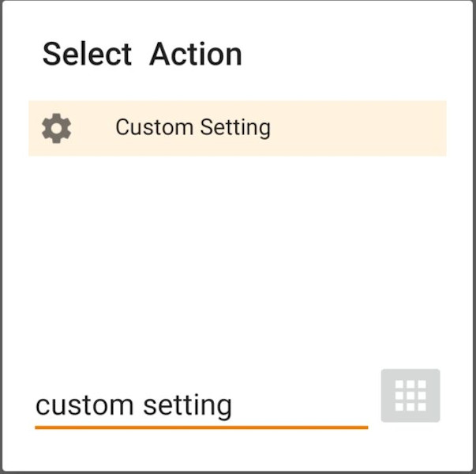
Task: Tap the grey grid button near filter field
Action: click(410, 396)
